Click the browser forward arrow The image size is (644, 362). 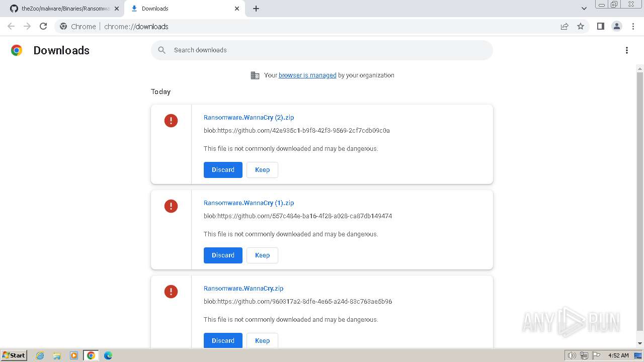[x=27, y=26]
